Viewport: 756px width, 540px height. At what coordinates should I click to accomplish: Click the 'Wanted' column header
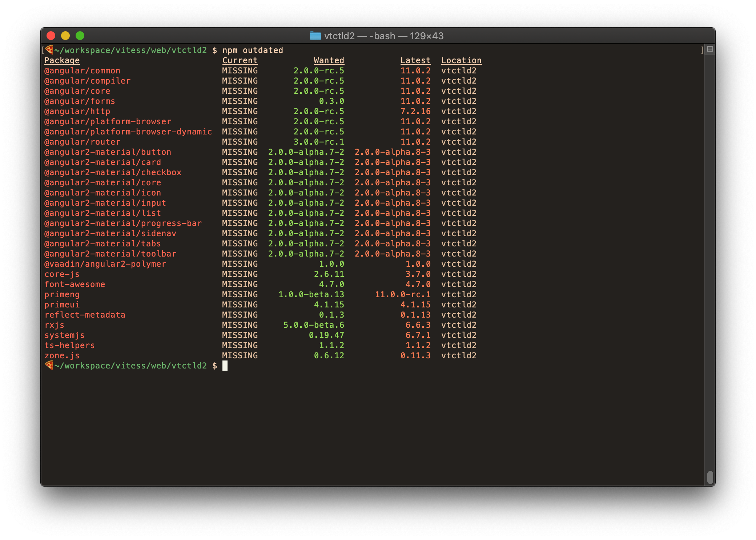point(329,60)
